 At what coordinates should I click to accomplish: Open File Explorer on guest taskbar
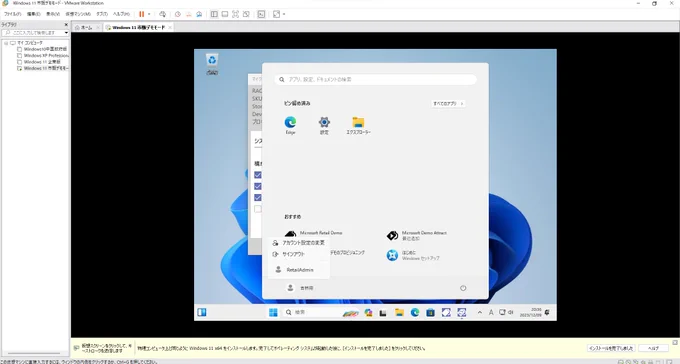coord(399,312)
